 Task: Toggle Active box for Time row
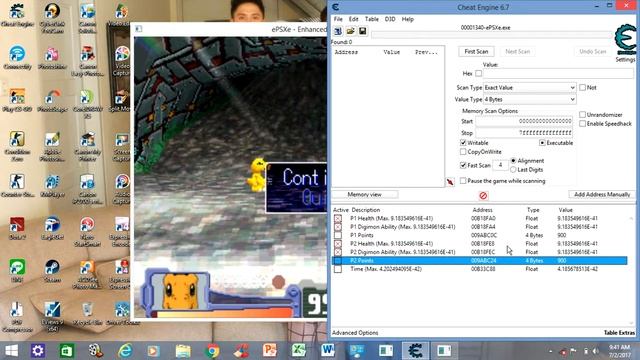tap(338, 269)
